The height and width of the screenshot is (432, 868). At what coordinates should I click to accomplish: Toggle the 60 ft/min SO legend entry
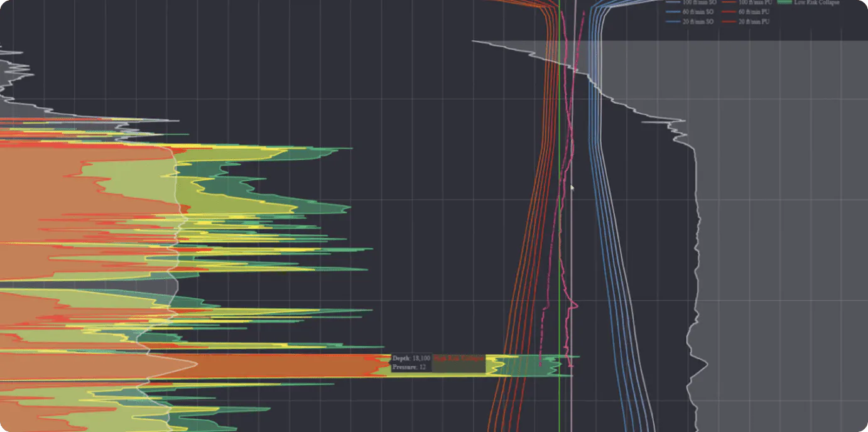(x=690, y=12)
